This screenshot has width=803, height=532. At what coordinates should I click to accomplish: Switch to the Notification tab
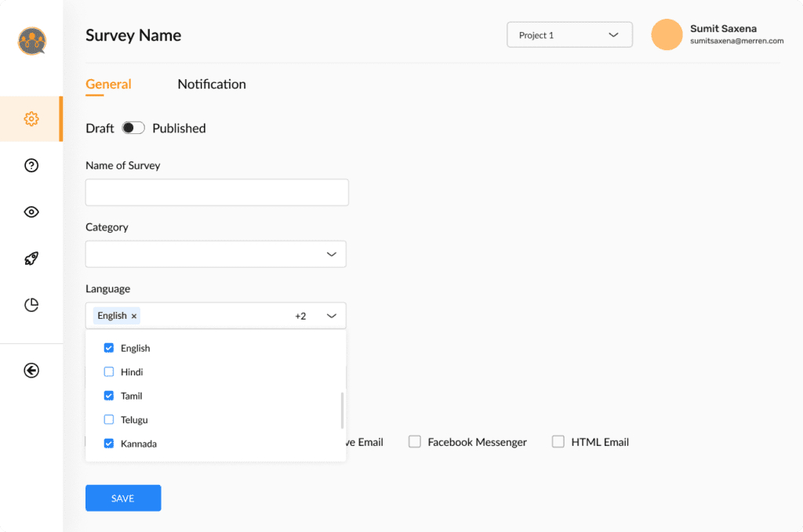tap(212, 84)
